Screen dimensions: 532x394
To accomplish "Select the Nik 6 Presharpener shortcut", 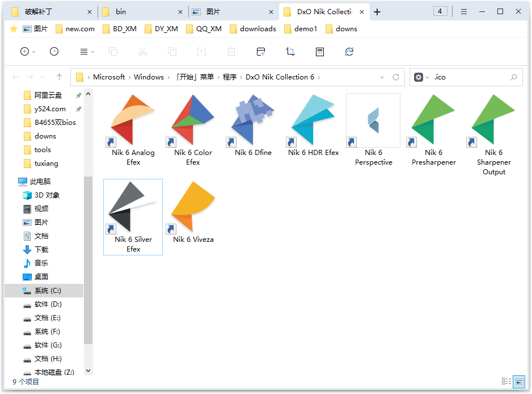I will coord(434,130).
